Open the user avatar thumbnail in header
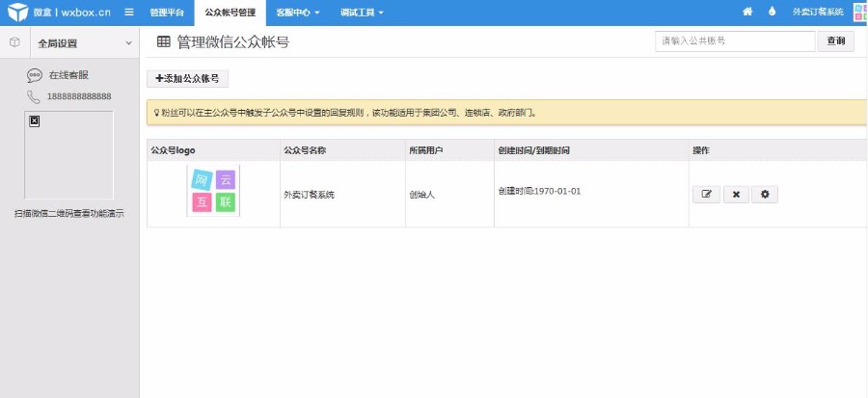868x398 pixels. pos(861,13)
